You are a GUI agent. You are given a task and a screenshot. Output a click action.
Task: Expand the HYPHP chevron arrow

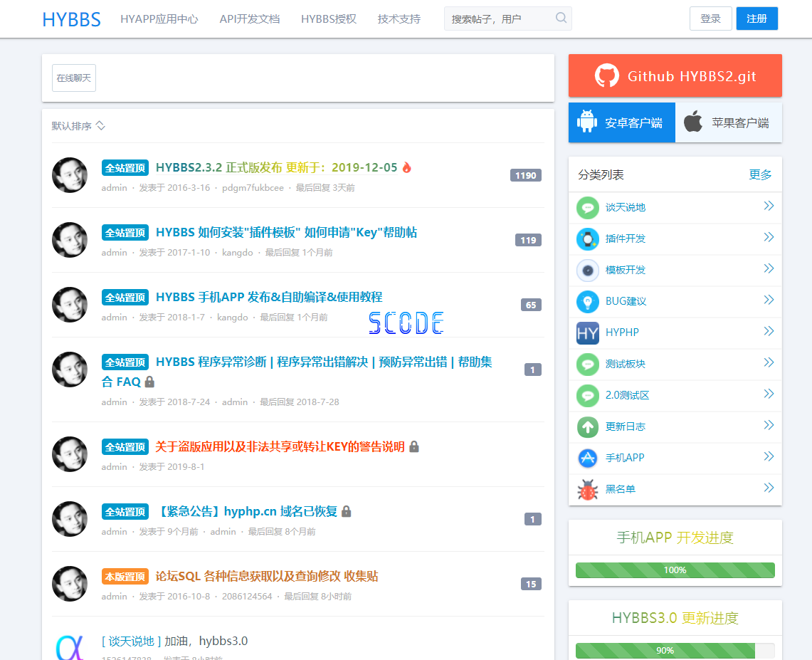point(769,331)
